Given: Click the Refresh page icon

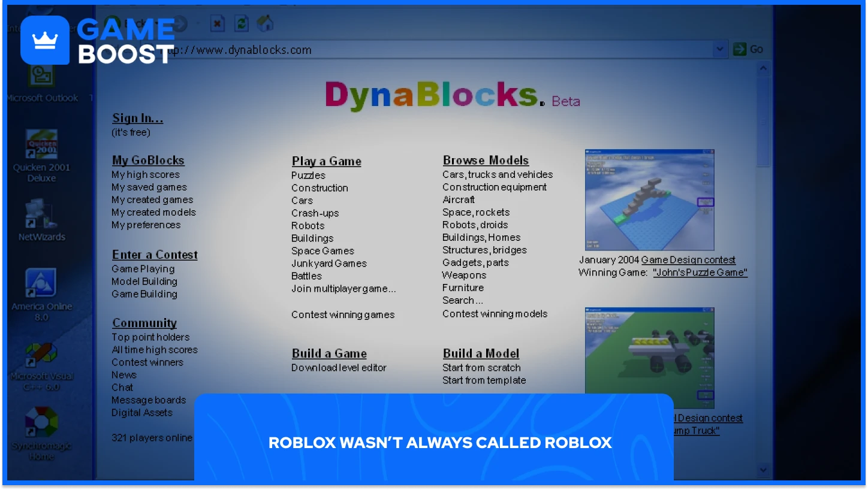Looking at the screenshot, I should tap(241, 23).
